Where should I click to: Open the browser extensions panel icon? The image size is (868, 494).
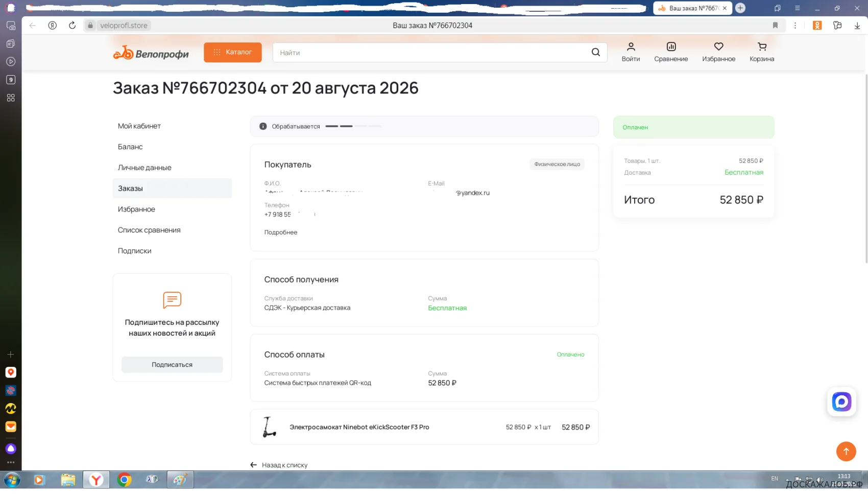[837, 26]
